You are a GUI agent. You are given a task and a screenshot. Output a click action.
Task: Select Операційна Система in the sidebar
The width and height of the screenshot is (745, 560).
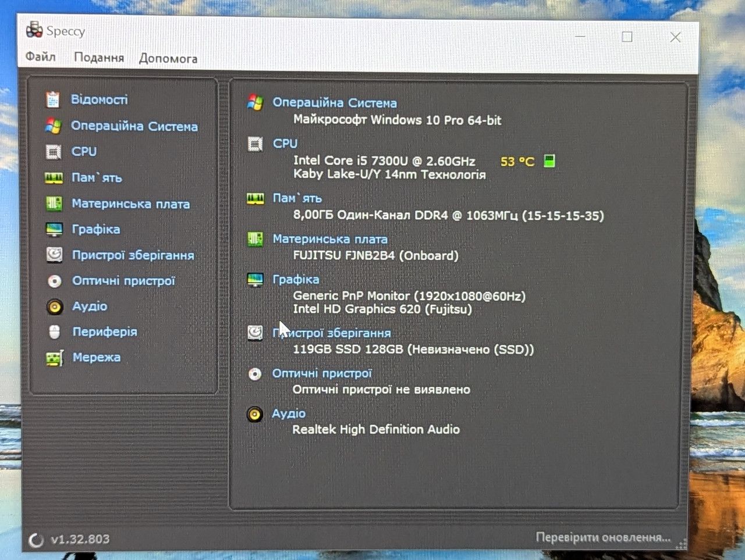click(134, 126)
